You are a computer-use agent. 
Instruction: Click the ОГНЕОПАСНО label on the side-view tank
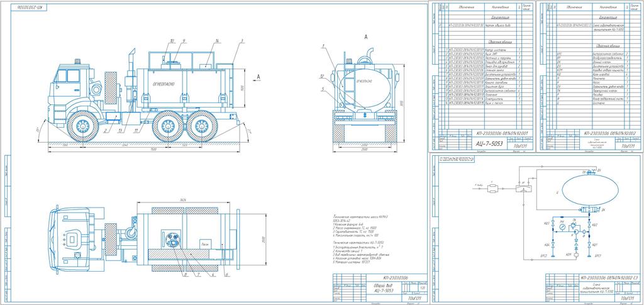point(164,84)
